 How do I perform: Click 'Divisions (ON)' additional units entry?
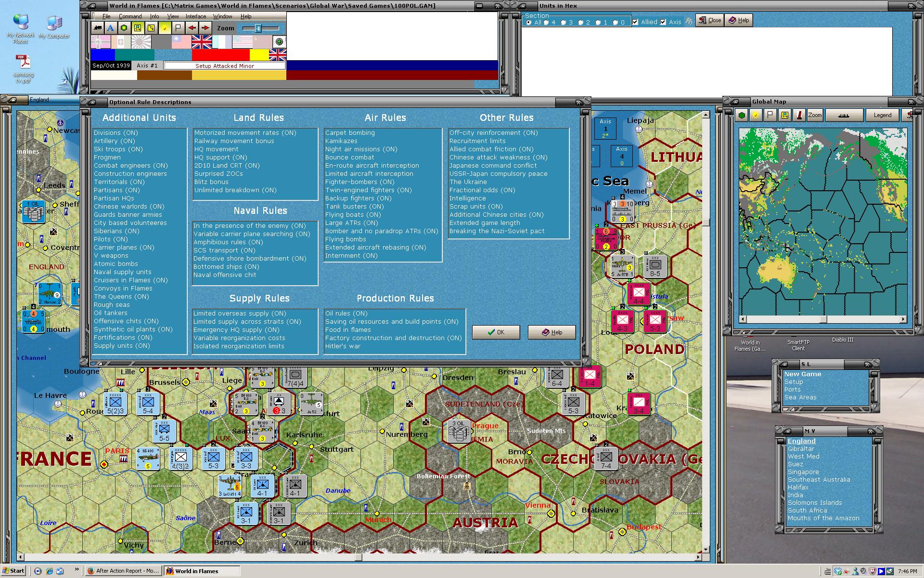tap(116, 132)
